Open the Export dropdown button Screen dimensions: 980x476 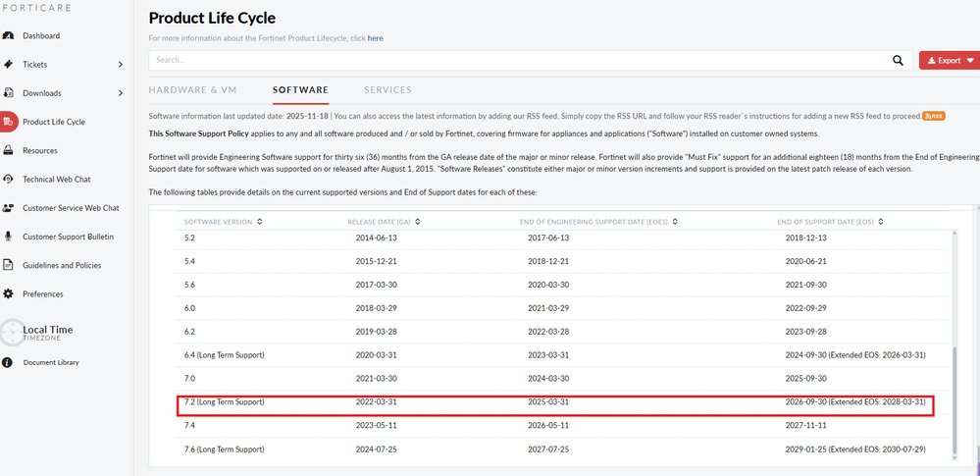click(x=950, y=61)
